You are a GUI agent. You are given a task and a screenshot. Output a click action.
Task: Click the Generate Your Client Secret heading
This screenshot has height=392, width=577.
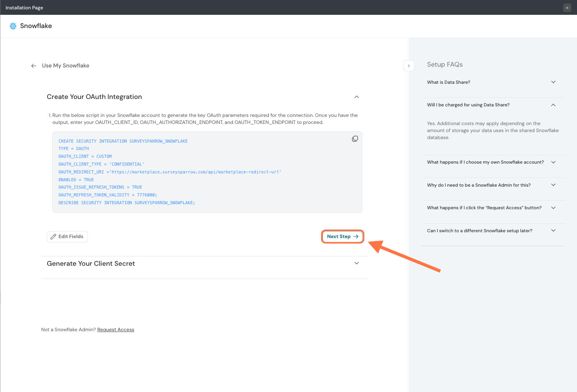coord(91,264)
